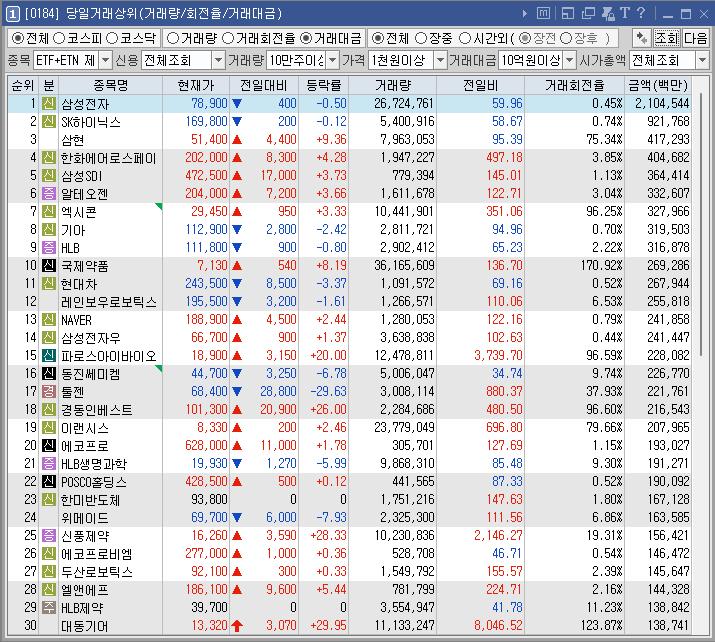Select the 장중 radio button

click(x=421, y=38)
